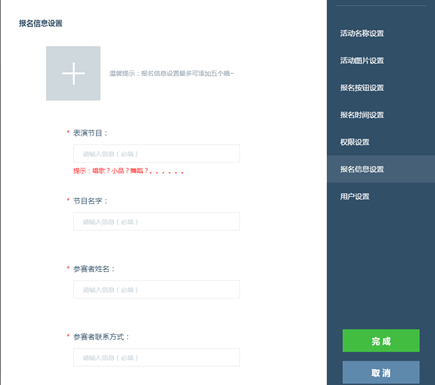Select 权限设置 in the sidebar
Viewport: 435px width, 385px height.
click(355, 142)
